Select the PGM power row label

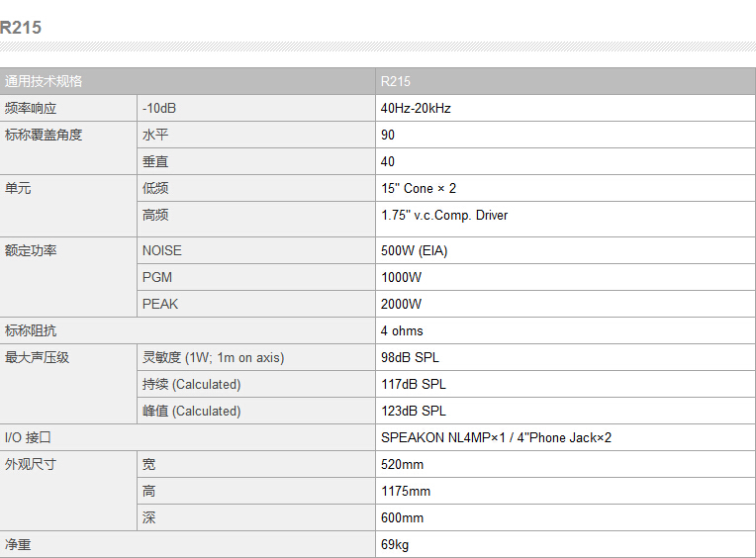click(x=157, y=278)
